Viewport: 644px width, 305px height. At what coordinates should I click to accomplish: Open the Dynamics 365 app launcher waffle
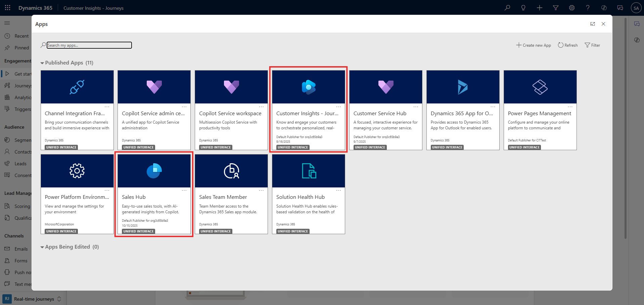[7, 8]
